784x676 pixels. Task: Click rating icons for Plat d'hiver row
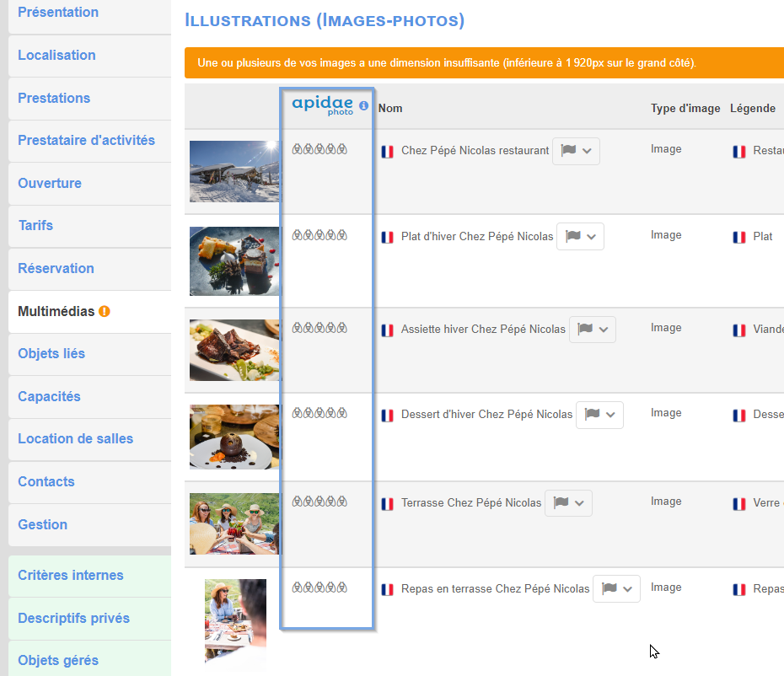tap(320, 235)
